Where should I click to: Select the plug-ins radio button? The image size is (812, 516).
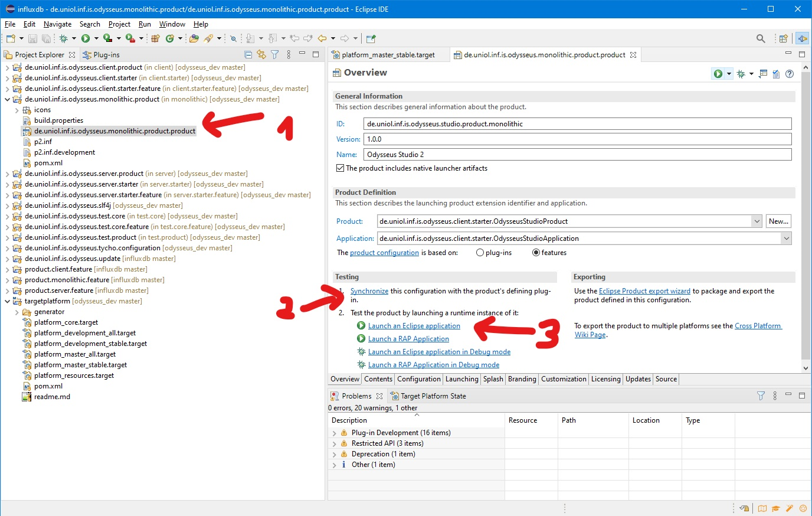[480, 253]
